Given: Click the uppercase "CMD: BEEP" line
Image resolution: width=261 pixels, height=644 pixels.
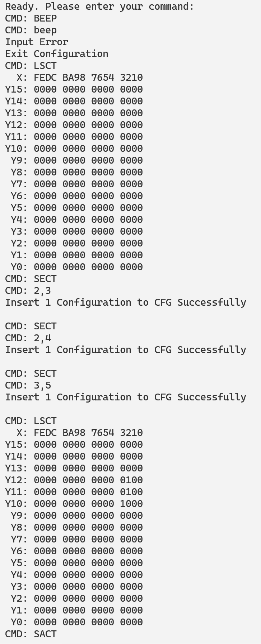Looking at the screenshot, I should 31,18.
